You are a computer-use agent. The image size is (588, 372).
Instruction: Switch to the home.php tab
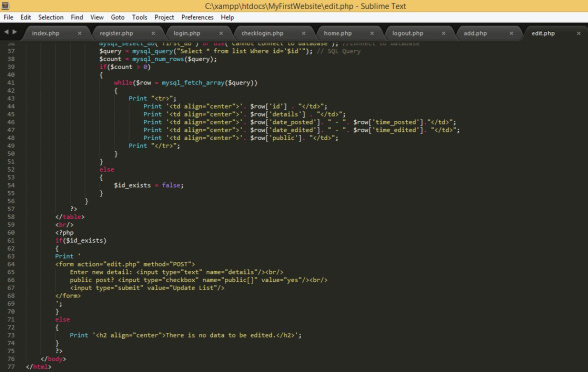coord(338,33)
